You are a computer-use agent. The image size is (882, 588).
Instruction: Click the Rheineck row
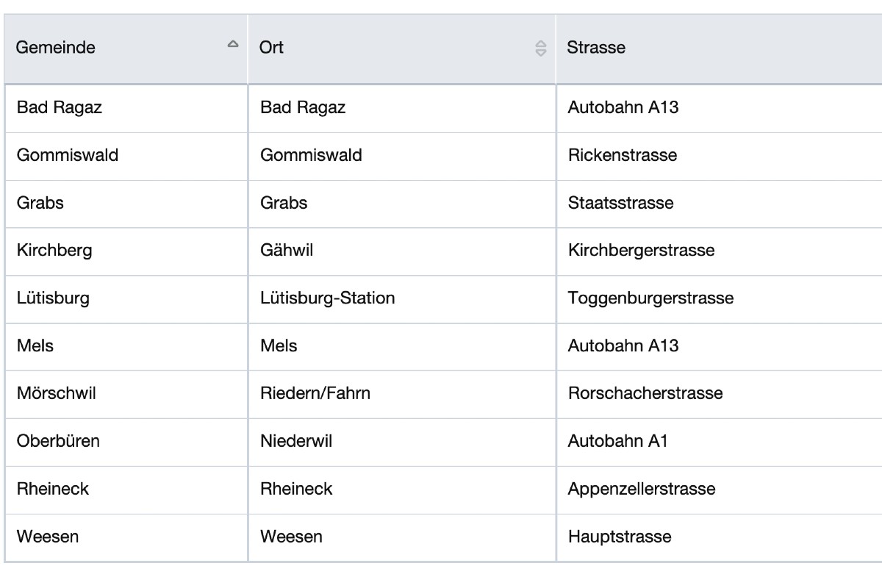[x=52, y=489]
